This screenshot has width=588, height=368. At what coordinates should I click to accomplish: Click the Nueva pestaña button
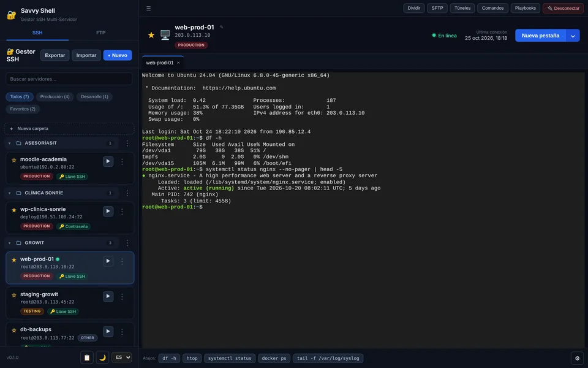tap(540, 36)
